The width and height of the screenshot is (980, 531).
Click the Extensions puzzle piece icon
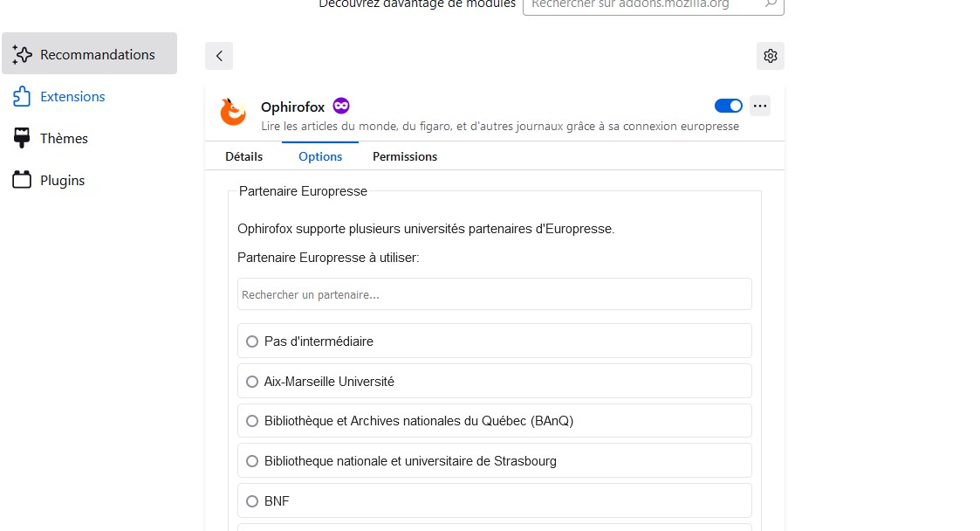point(22,96)
